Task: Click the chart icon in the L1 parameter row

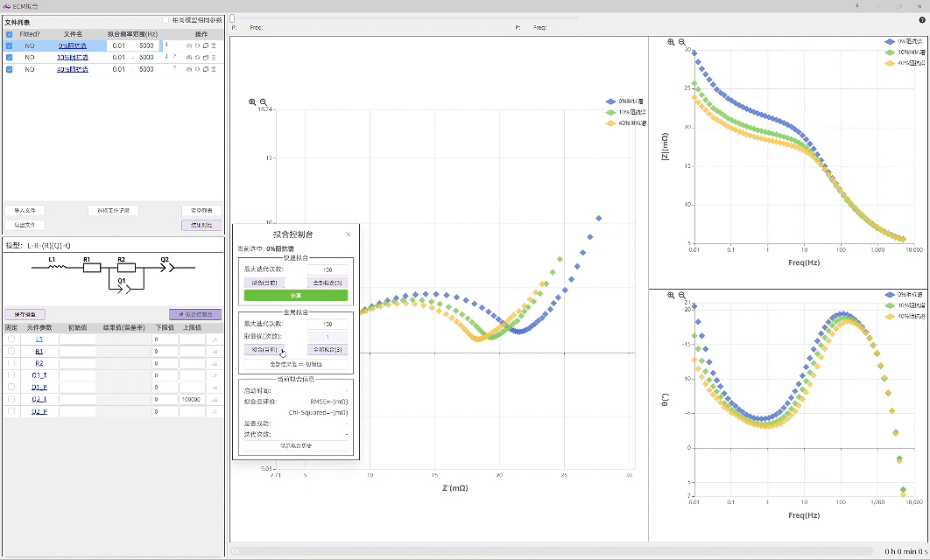Action: pyautogui.click(x=215, y=339)
